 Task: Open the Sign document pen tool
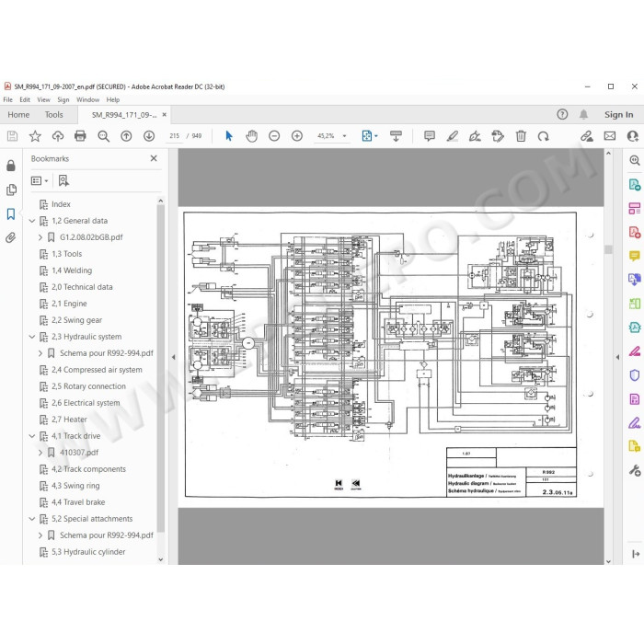(x=475, y=136)
